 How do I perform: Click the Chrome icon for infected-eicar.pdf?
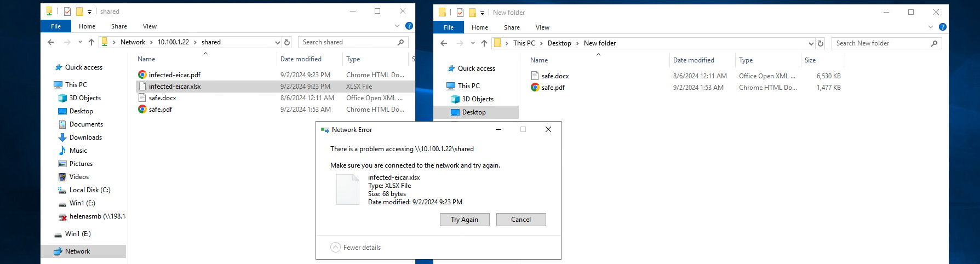pos(142,75)
